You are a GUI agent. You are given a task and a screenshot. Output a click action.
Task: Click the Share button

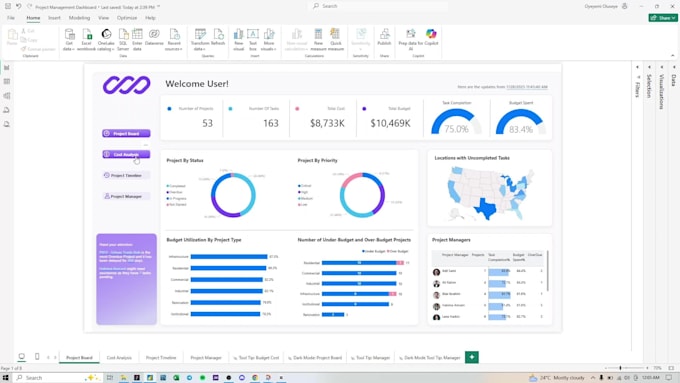pos(663,18)
